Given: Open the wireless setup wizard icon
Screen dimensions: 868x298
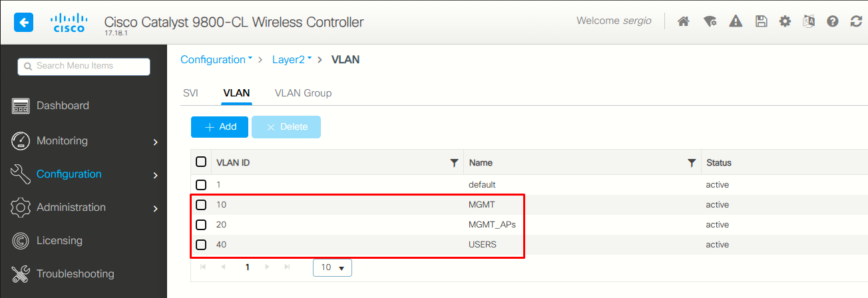Looking at the screenshot, I should pos(710,21).
